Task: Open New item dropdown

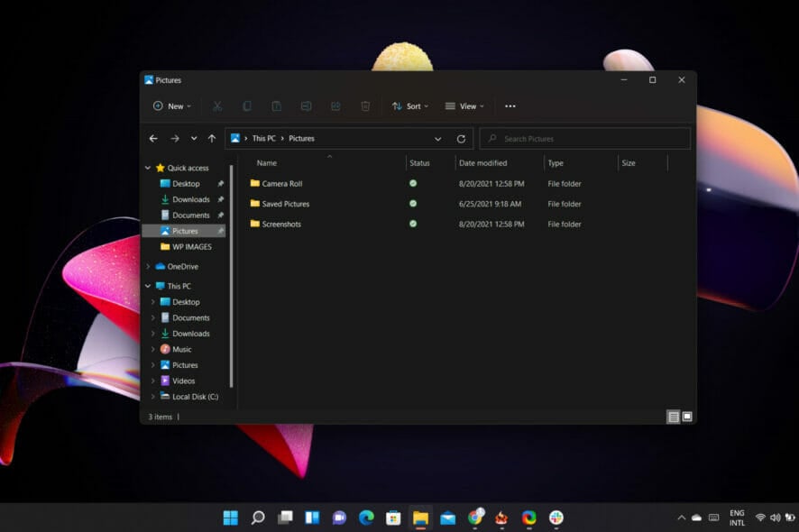Action: point(171,106)
